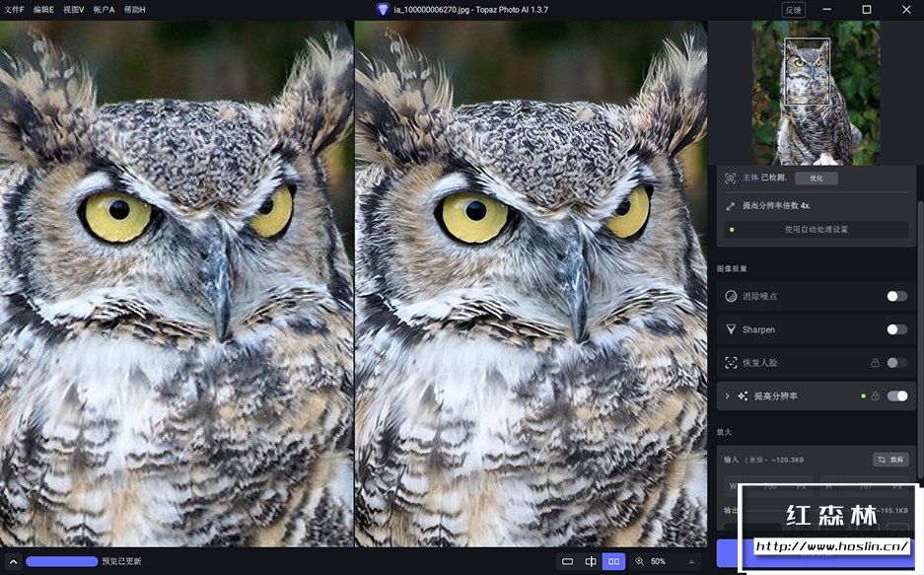
Task: Click the upscale factor arrows icon
Action: 730,206
